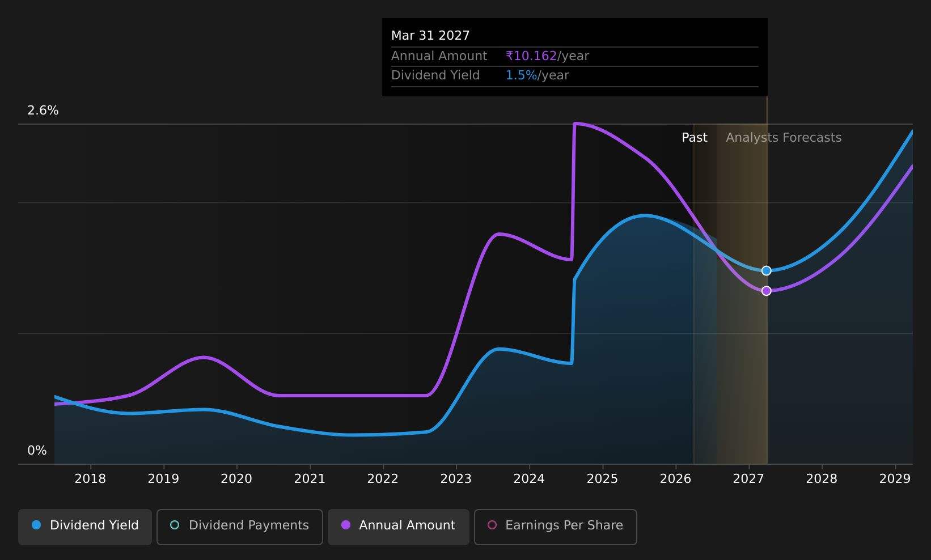Screen dimensions: 931x560
Task: Click the blue Dividend Yield marker dot
Action: click(x=766, y=271)
